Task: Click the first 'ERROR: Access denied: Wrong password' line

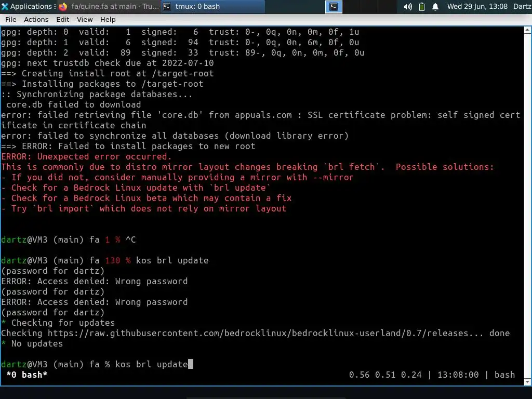Action: pyautogui.click(x=95, y=281)
